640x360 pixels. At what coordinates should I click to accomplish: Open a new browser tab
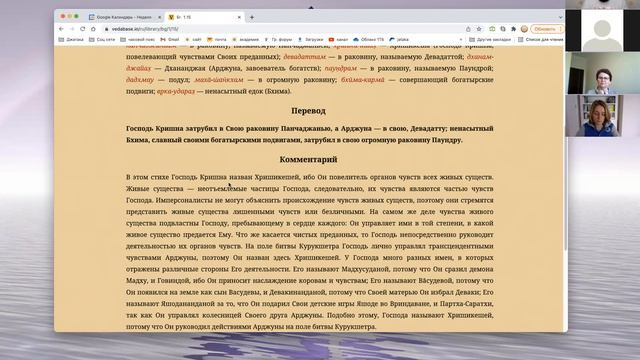pos(252,17)
